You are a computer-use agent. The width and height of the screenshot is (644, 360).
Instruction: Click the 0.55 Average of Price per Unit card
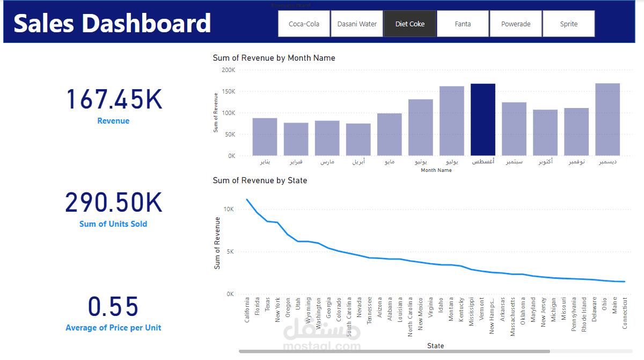pyautogui.click(x=113, y=313)
